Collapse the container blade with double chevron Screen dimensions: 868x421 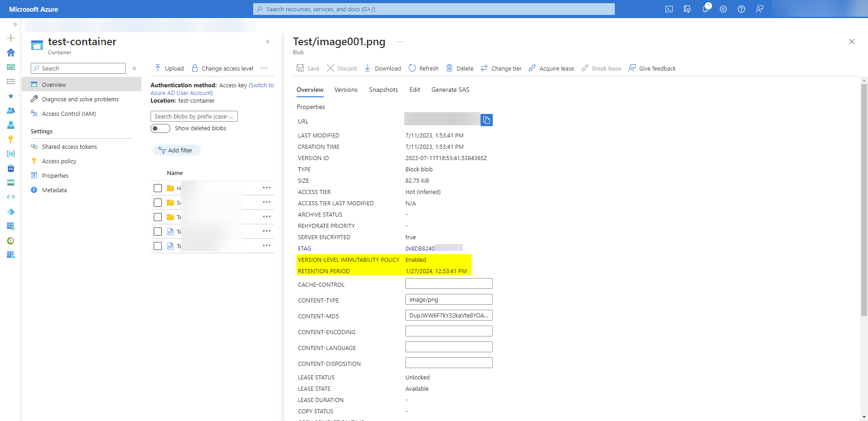point(268,42)
